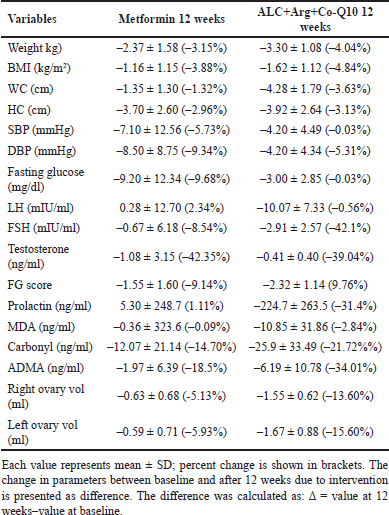Click the LH (mIU/ml) Metformin value
This screenshot has height=515, width=389.
[x=171, y=208]
